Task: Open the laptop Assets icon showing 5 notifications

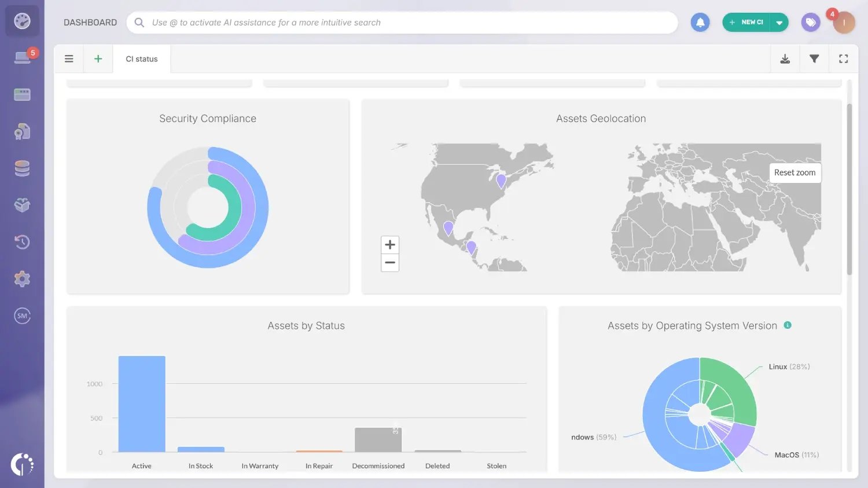Action: pos(21,57)
